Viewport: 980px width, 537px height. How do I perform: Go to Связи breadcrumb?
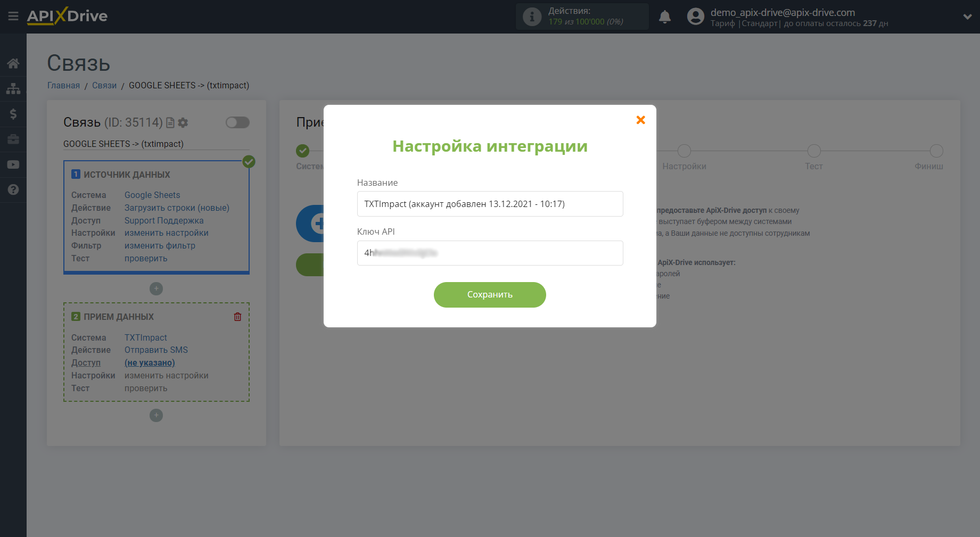click(104, 86)
